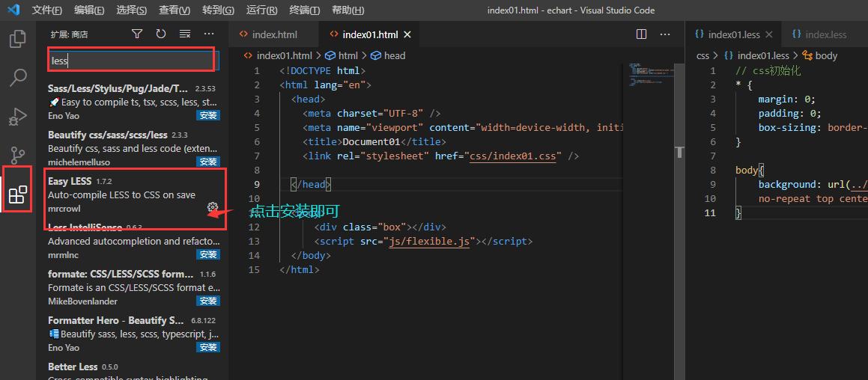Open the 运行(R) menu
This screenshot has height=380, width=868.
point(262,10)
